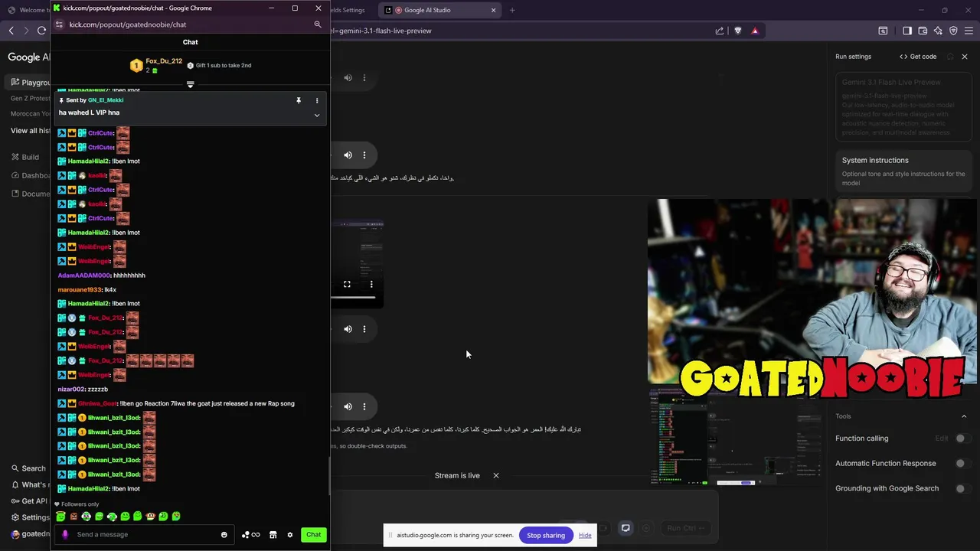Click Get code button

(x=918, y=57)
